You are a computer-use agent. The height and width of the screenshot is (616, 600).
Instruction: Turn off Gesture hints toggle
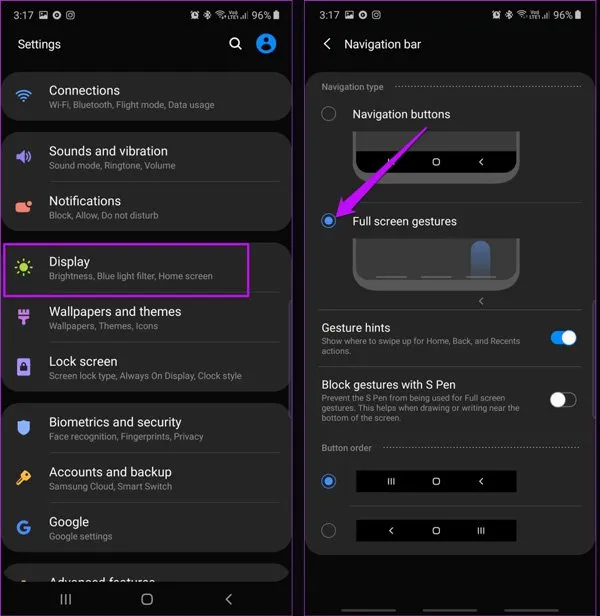(563, 337)
